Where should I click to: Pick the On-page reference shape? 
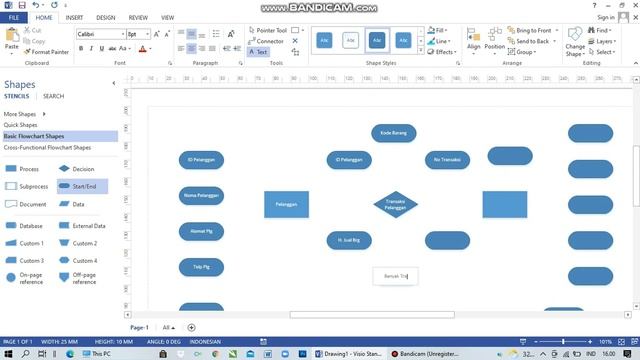[x=24, y=278]
